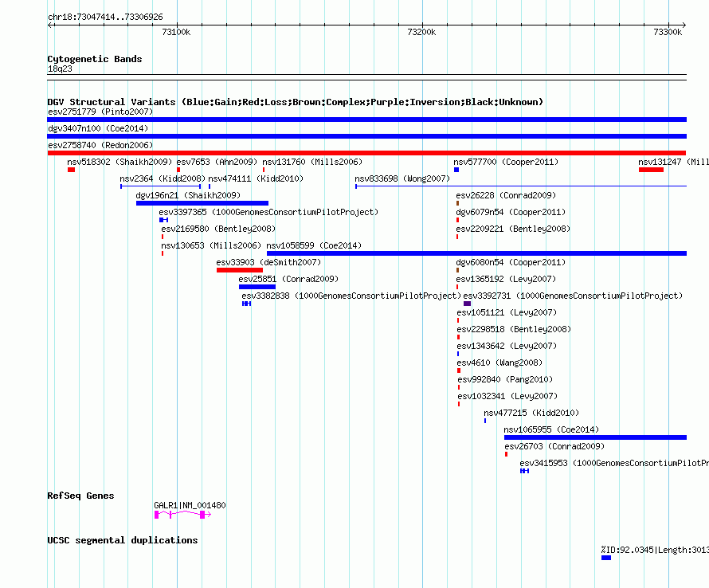Click the nsv131247 red loss bar
This screenshot has width=709, height=588.
tap(651, 170)
